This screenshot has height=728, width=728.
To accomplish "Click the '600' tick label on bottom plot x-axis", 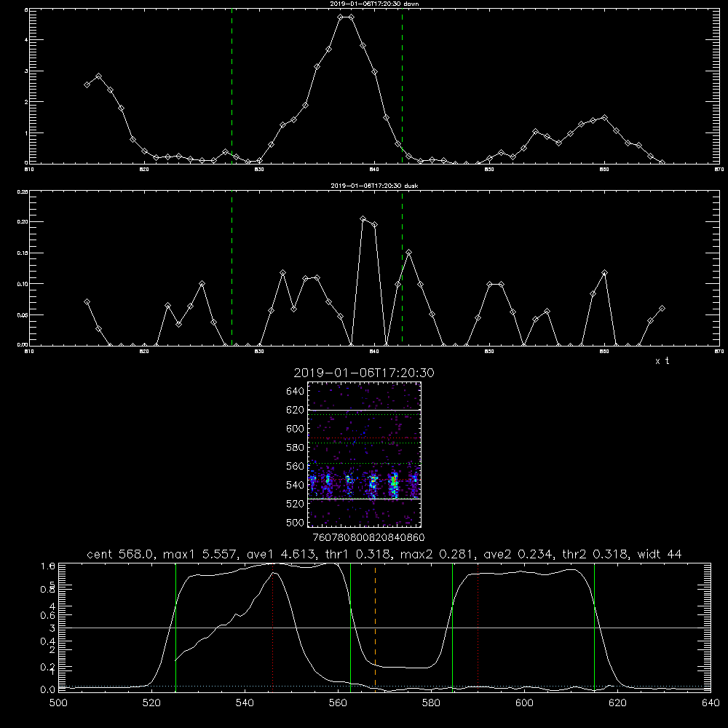I will (x=525, y=703).
